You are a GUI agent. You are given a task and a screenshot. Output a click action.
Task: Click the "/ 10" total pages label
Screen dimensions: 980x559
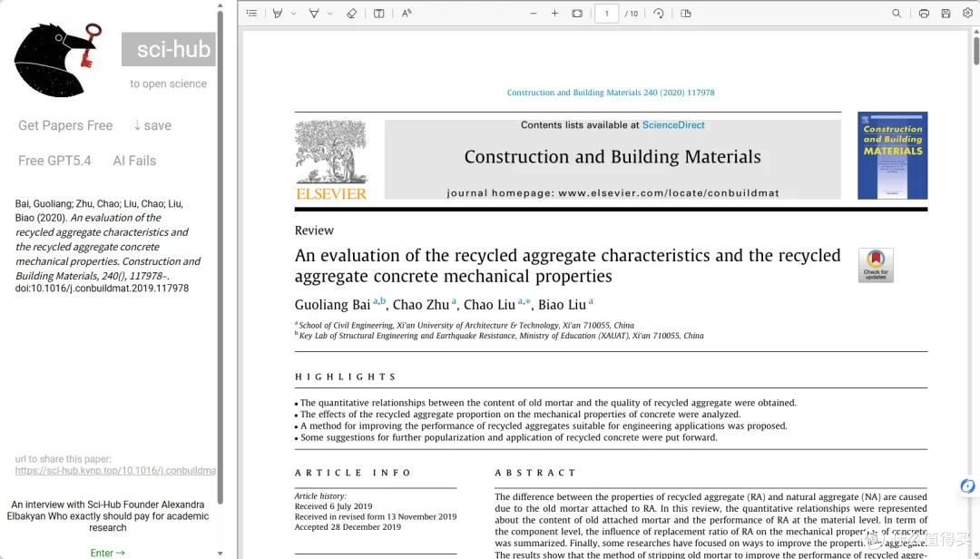632,13
